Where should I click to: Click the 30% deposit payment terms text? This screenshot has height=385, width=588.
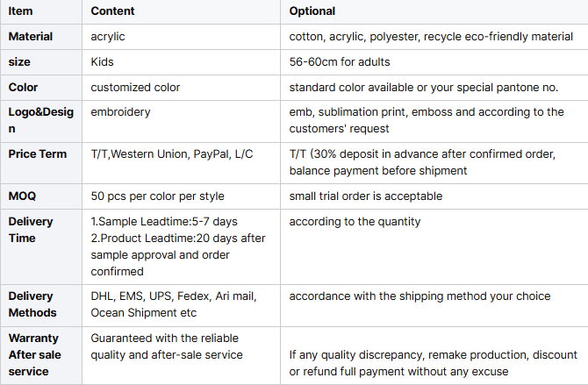(422, 162)
